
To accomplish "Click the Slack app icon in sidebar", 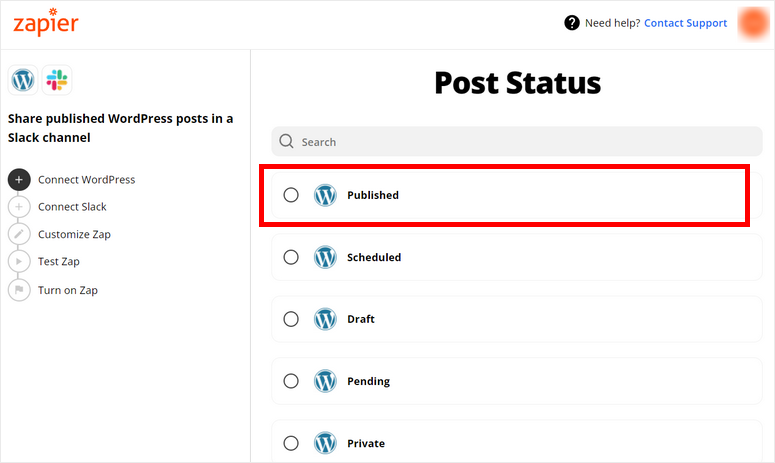I will (57, 80).
